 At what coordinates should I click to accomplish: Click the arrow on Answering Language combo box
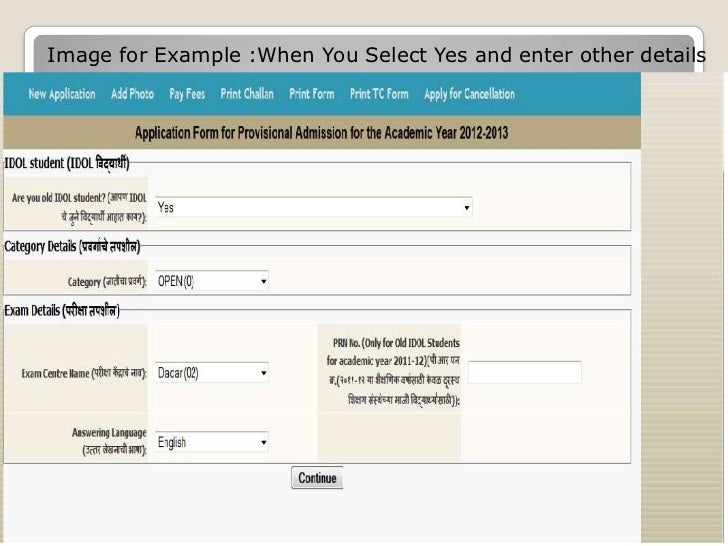[263, 442]
